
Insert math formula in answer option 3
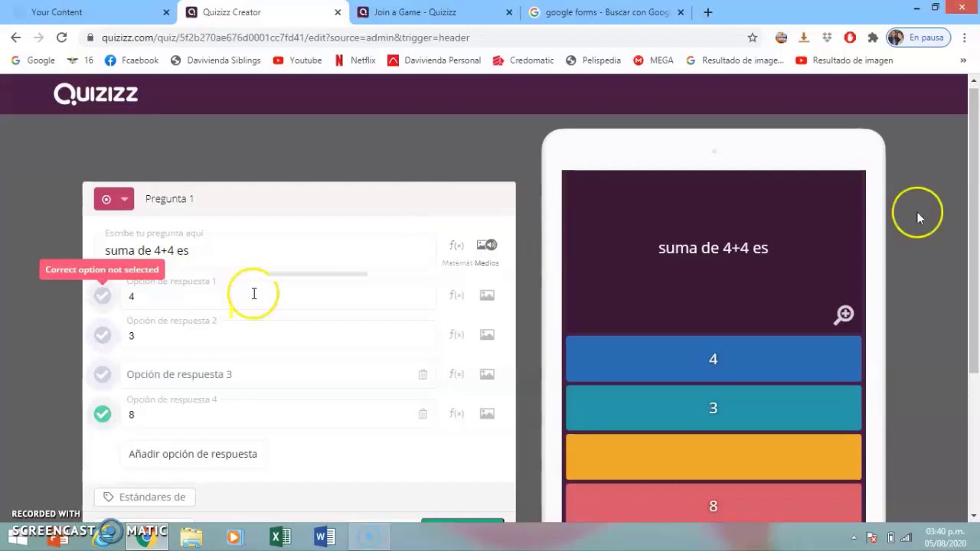coord(456,374)
